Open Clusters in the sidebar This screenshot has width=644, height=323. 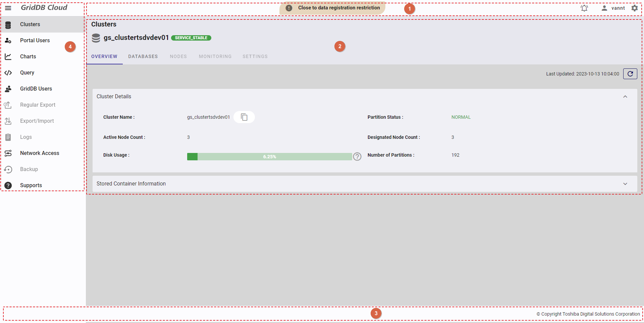[x=43, y=24]
